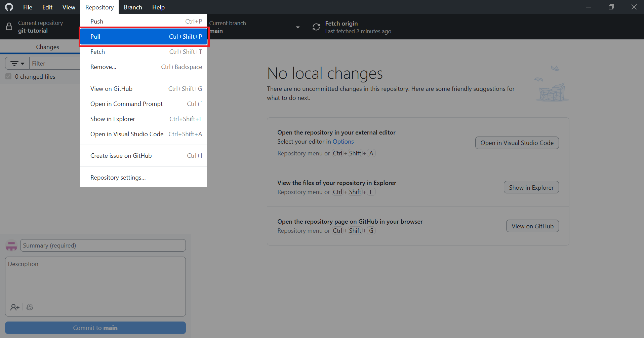Select the View on GitHub menu entry
The image size is (644, 338).
[x=144, y=89]
